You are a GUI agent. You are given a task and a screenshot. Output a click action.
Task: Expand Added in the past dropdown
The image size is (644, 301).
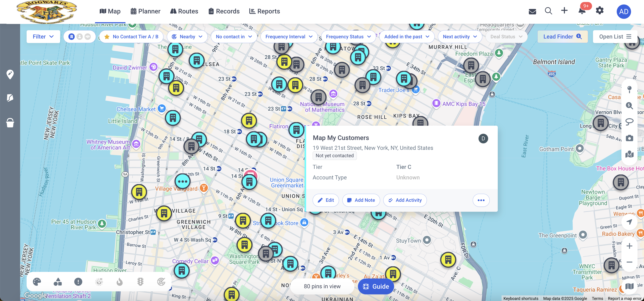pyautogui.click(x=407, y=37)
